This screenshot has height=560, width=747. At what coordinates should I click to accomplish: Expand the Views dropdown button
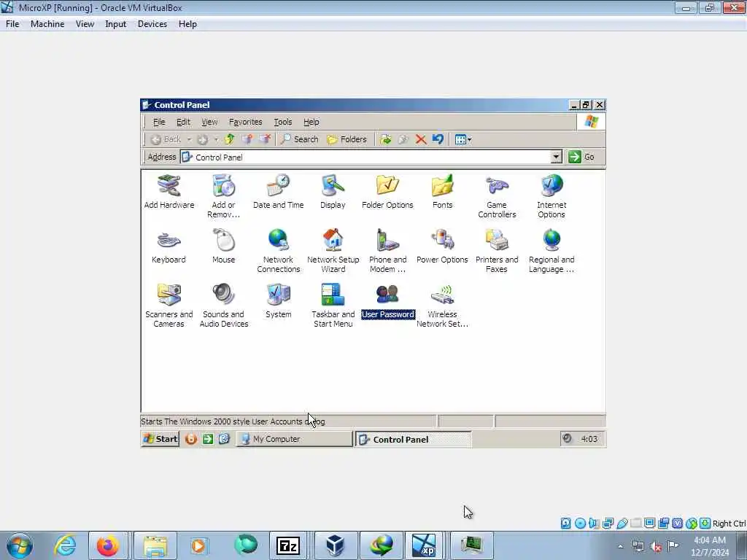[463, 139]
